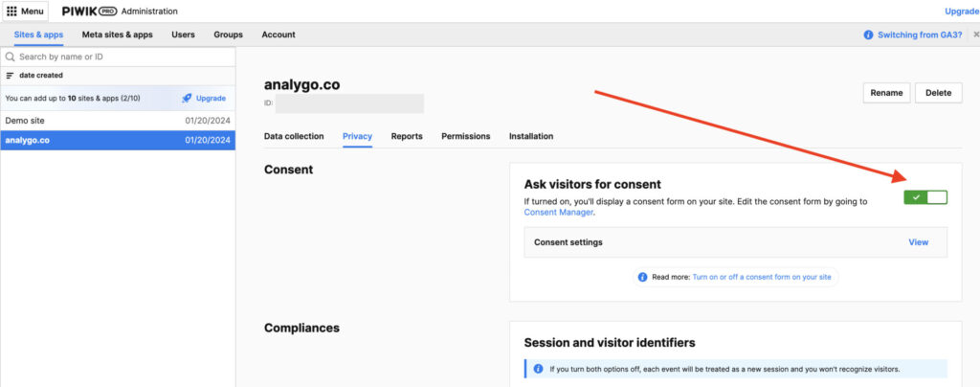980x387 pixels.
Task: Select the Privacy tab
Action: coord(358,136)
